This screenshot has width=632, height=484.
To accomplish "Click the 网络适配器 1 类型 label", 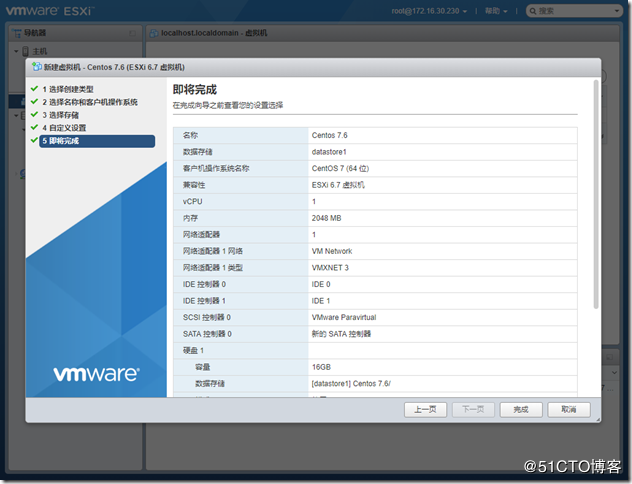I will point(213,268).
